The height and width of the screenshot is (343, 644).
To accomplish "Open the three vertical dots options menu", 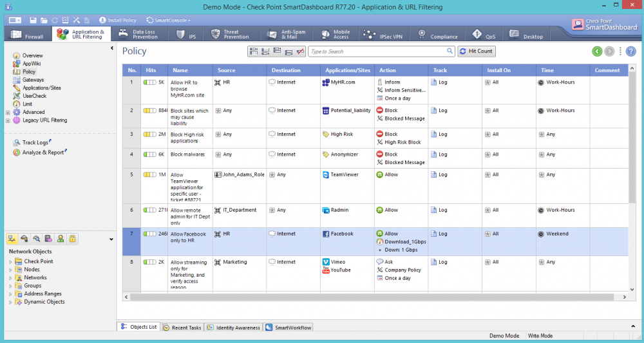I will pos(620,51).
